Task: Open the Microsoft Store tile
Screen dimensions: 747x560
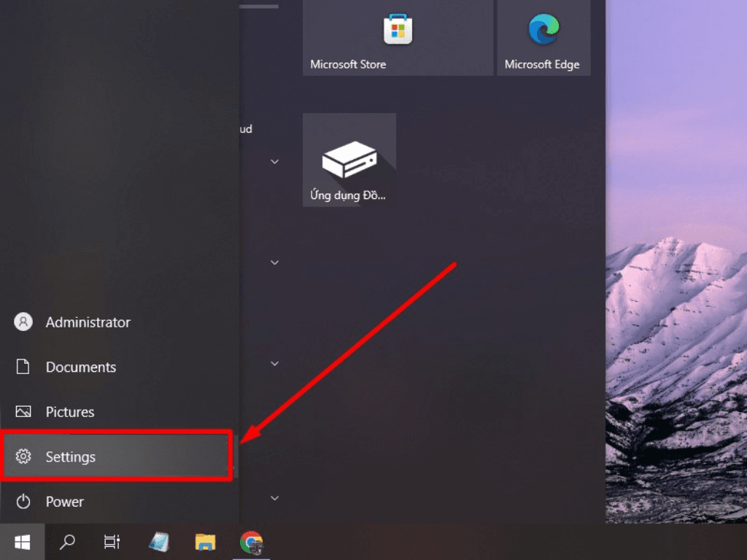Action: coord(398,37)
